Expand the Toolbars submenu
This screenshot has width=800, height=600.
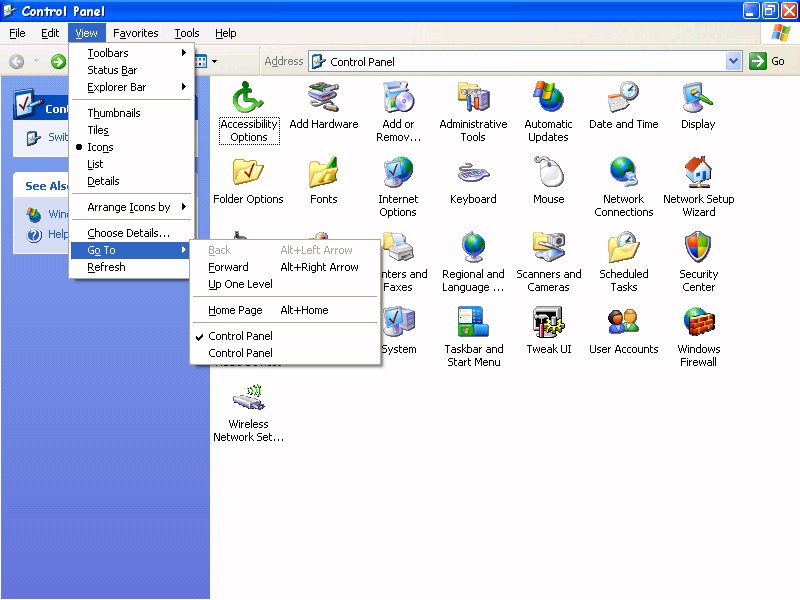pos(131,53)
